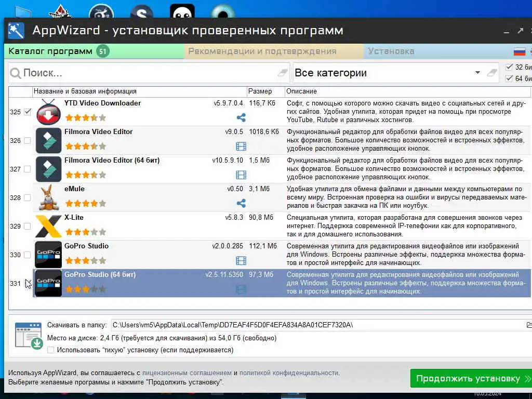Click the Russian flag language icon

[x=520, y=51]
